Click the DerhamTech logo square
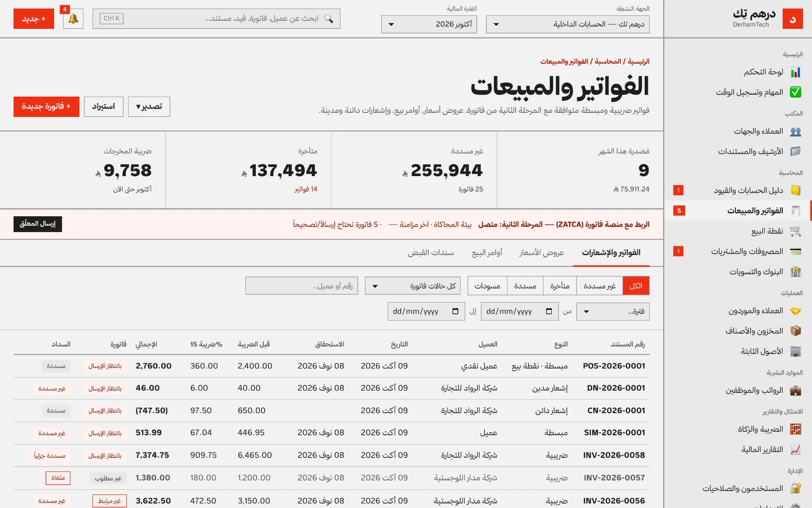This screenshot has height=508, width=812. click(x=793, y=19)
